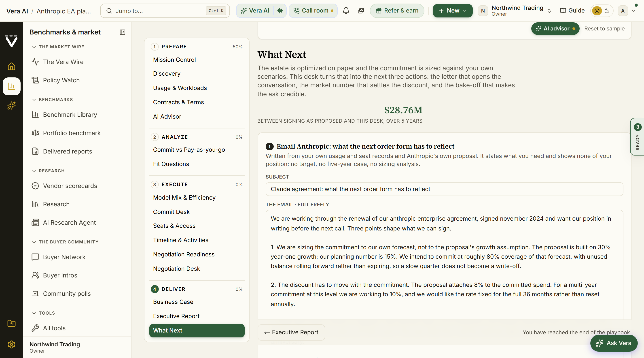The width and height of the screenshot is (644, 358).
Task: Click the Vera logo at top of rail
Action: 11,41
